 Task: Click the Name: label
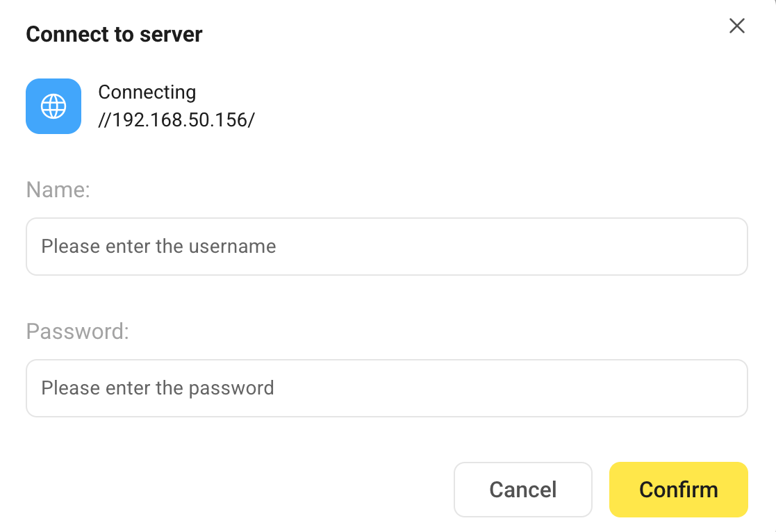click(58, 189)
